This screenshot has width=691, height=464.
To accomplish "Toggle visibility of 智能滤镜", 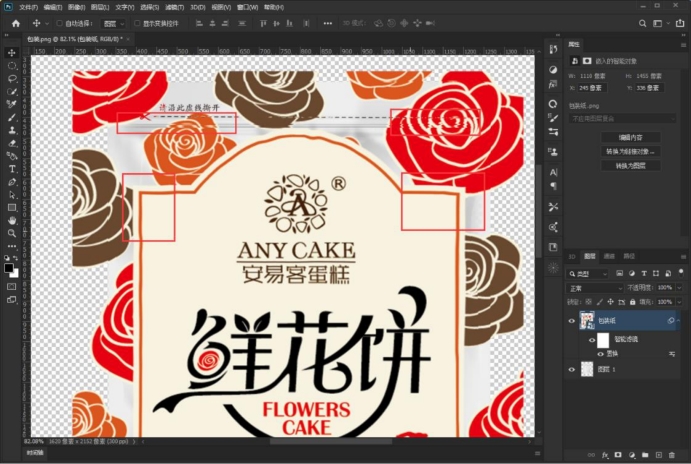I will [592, 340].
